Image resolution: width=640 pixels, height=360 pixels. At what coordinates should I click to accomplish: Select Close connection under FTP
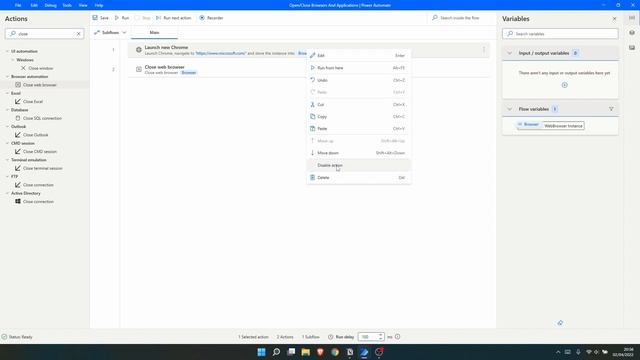tap(38, 185)
